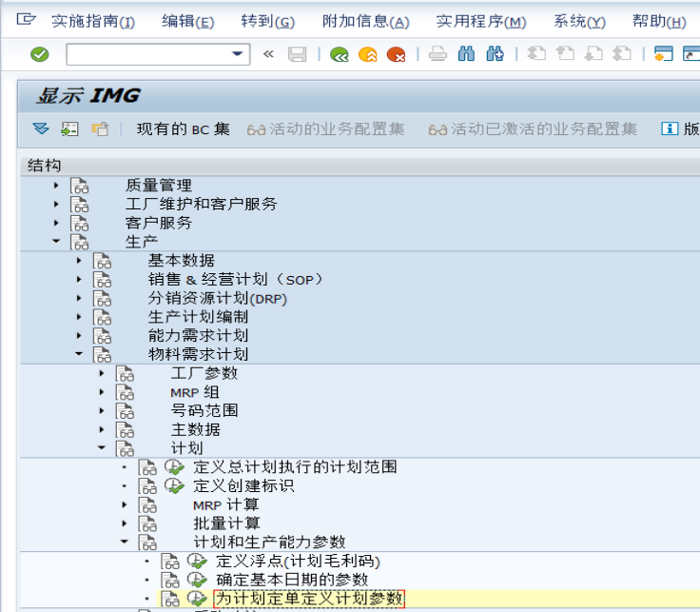
Task: Open the 编辑(E) menu
Action: coord(188,21)
